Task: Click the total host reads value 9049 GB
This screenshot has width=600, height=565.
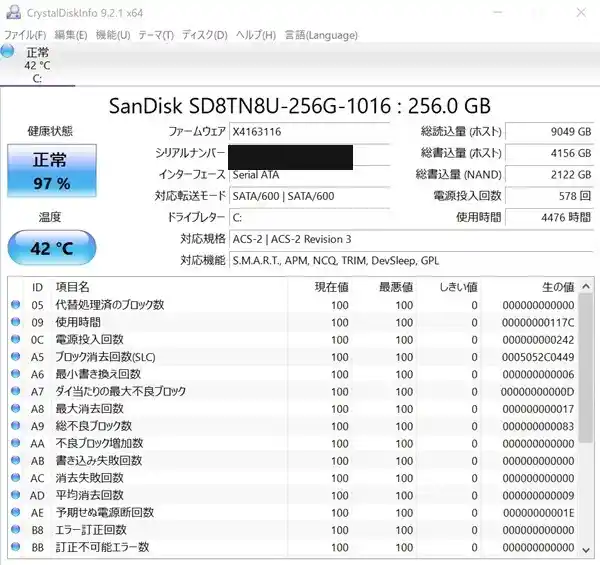Action: [549, 132]
